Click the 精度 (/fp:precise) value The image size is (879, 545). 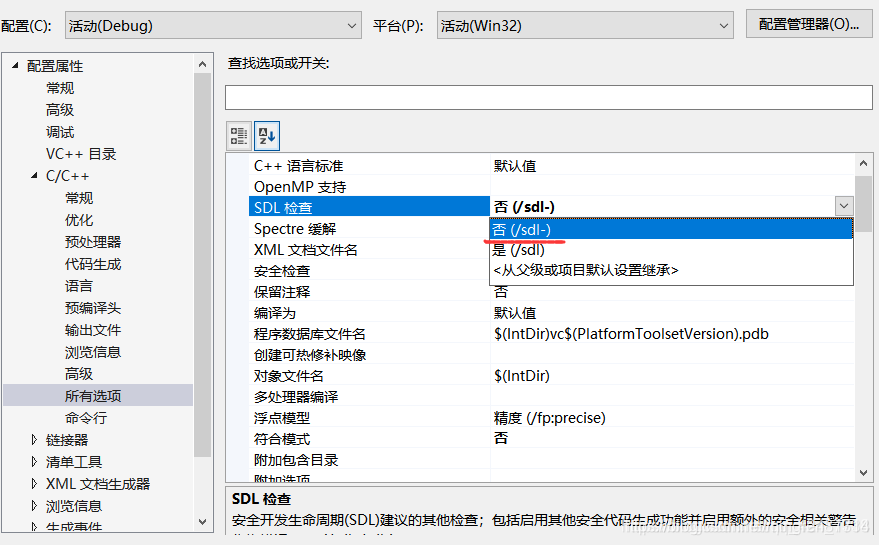coord(549,418)
